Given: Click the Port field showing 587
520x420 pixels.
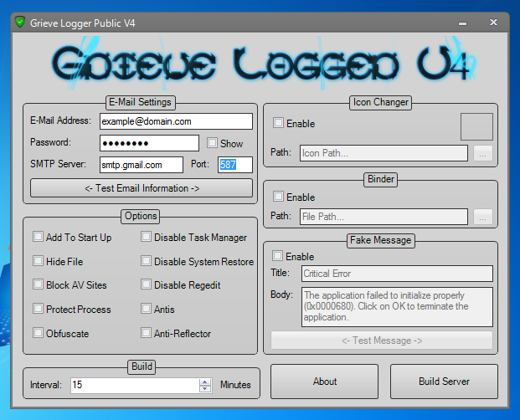Looking at the screenshot, I should [x=235, y=165].
